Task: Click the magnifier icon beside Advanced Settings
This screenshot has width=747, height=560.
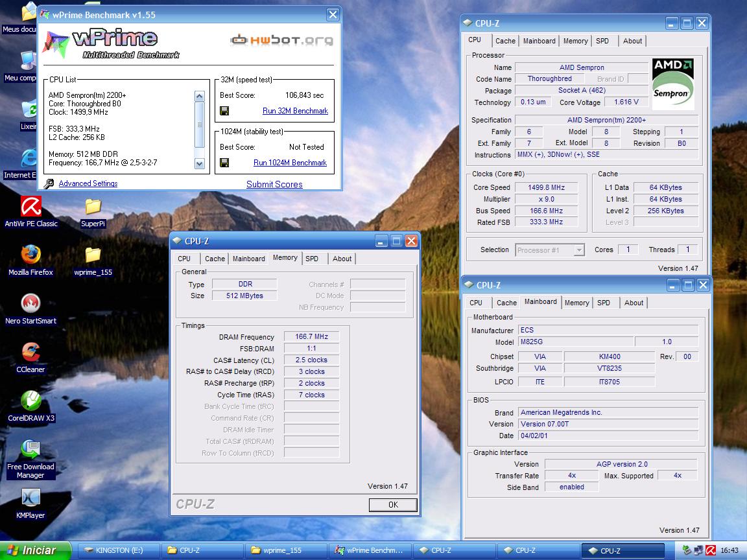Action: click(49, 184)
